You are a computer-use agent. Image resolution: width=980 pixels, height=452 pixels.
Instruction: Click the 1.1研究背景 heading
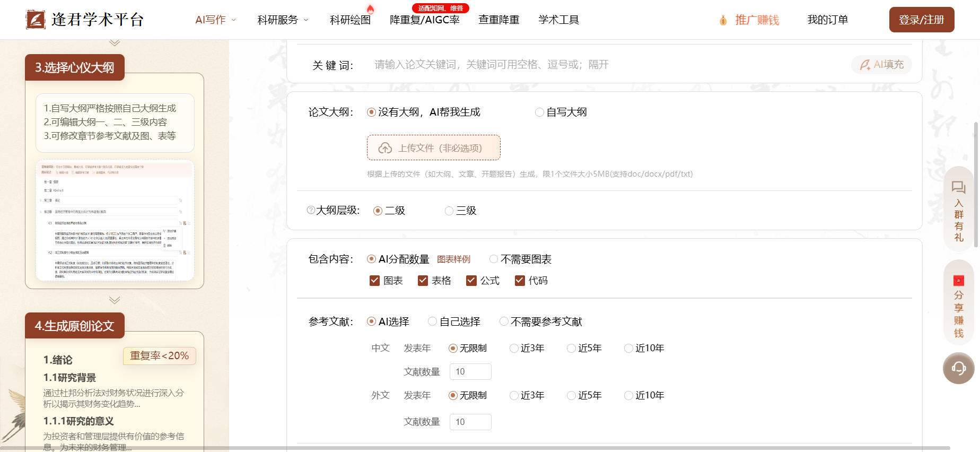point(69,378)
